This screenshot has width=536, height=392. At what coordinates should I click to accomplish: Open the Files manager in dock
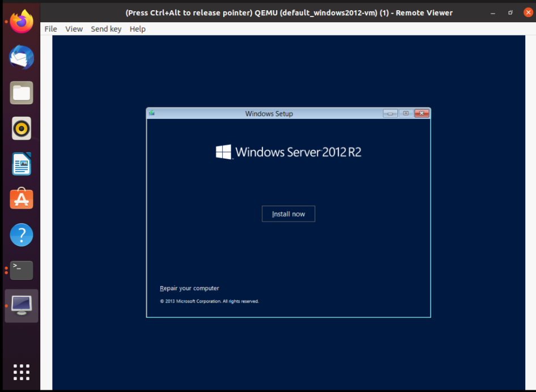[22, 92]
